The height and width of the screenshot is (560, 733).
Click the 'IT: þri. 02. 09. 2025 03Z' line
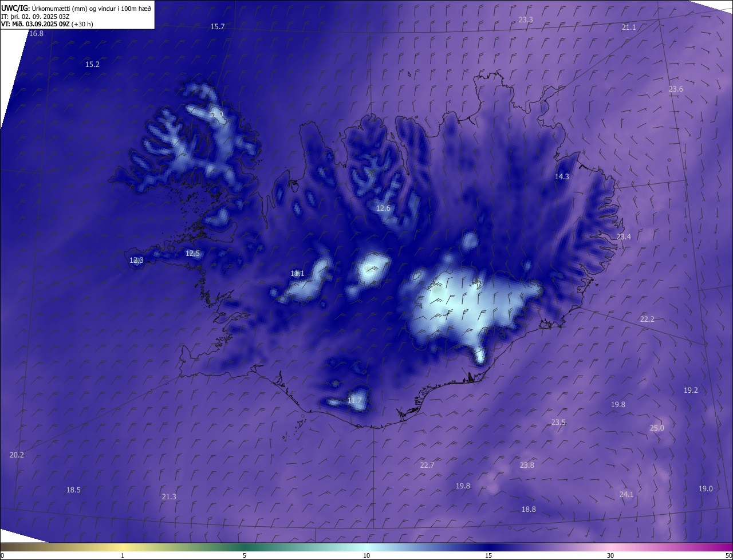point(36,17)
